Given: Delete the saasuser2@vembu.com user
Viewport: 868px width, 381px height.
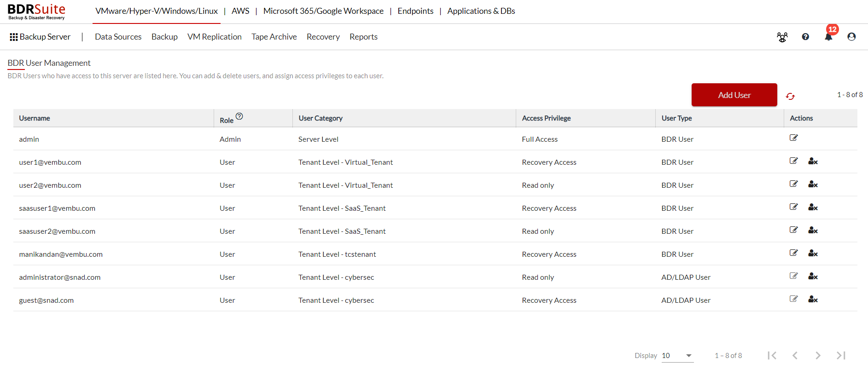Looking at the screenshot, I should pos(813,230).
